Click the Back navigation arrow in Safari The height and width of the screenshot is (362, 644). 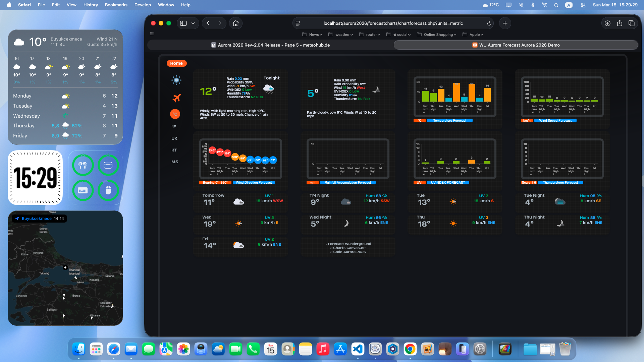click(208, 23)
